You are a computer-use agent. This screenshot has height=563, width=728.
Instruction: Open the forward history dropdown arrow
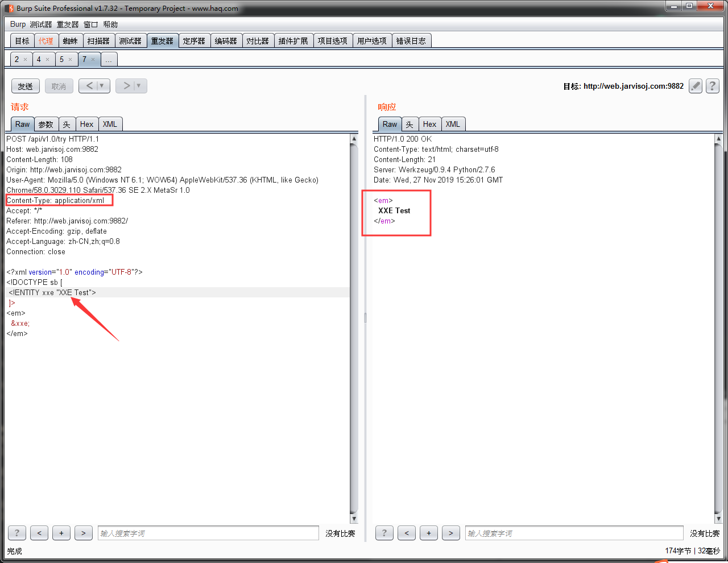pos(139,86)
